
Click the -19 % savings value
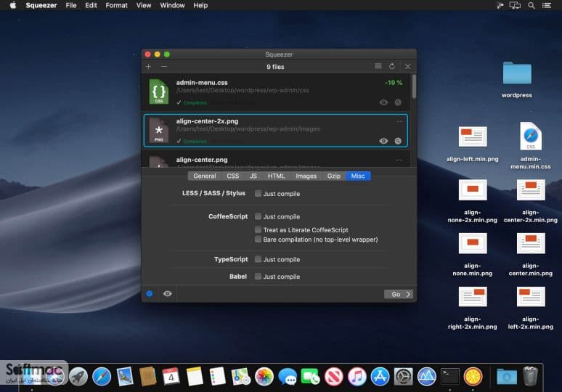point(394,83)
